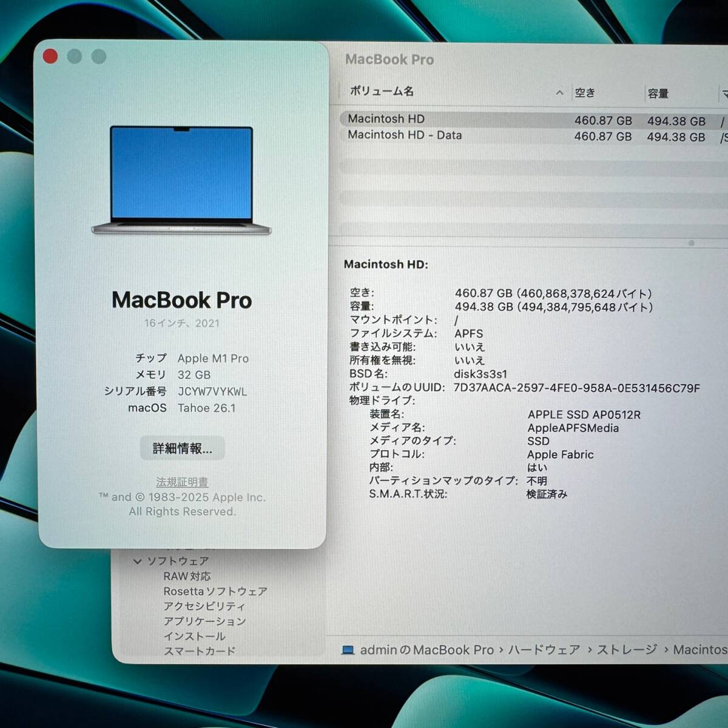Click the serial number JCYW7VYKWL

(212, 391)
